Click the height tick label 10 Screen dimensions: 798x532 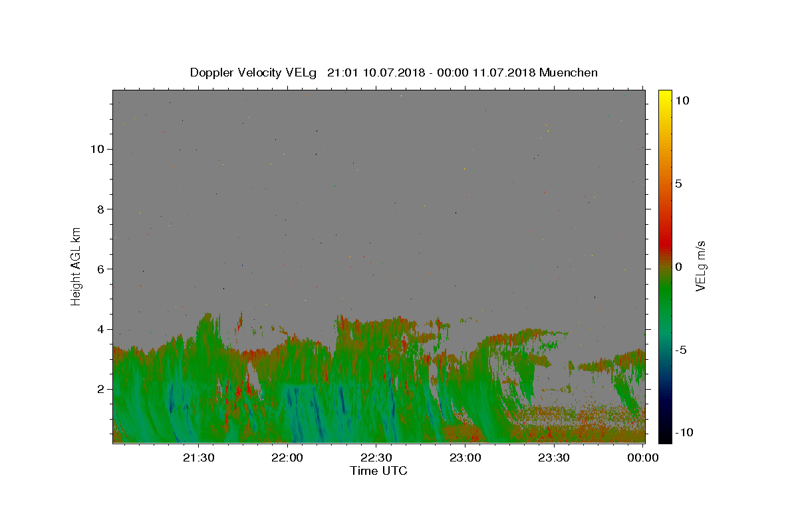[98, 149]
